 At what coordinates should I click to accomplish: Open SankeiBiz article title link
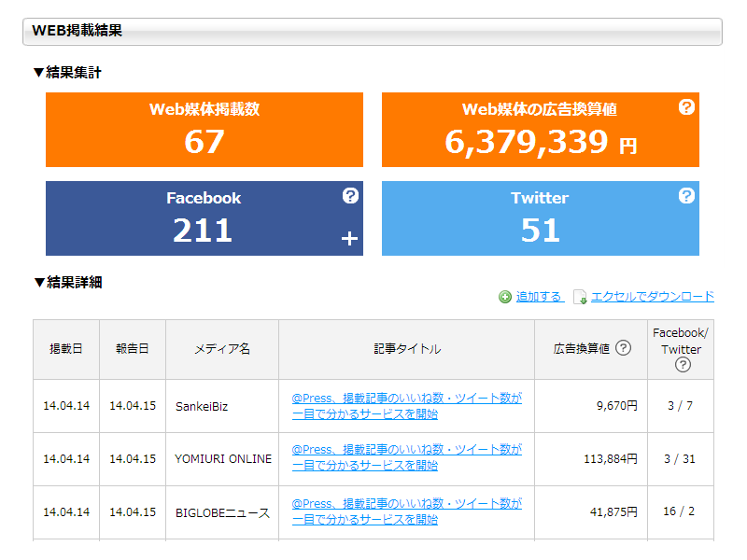(x=406, y=406)
